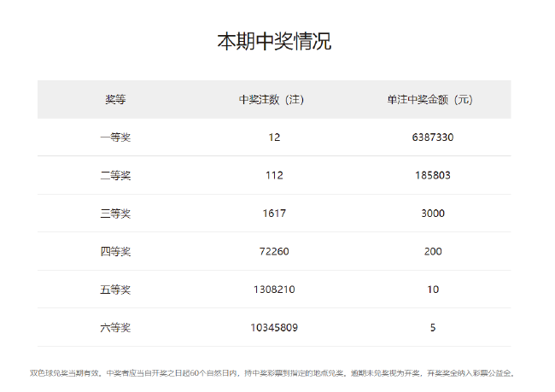Select the 二等奖 row label
The width and height of the screenshot is (555, 392).
coord(115,175)
